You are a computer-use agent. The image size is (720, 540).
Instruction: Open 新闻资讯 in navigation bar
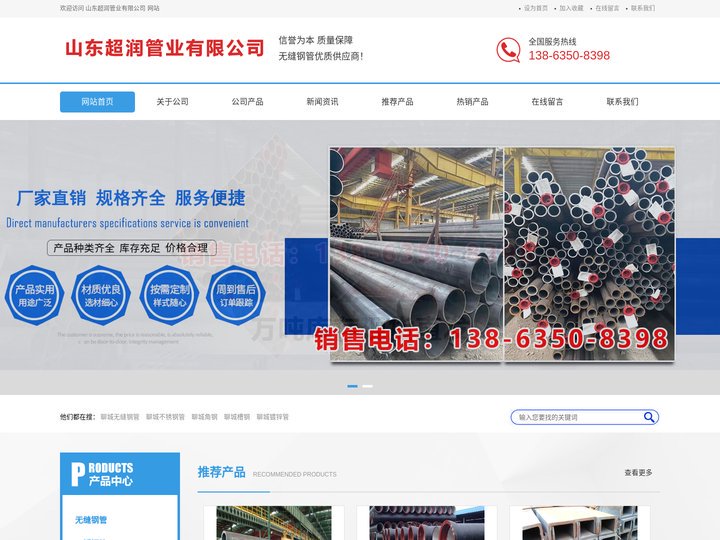(322, 101)
